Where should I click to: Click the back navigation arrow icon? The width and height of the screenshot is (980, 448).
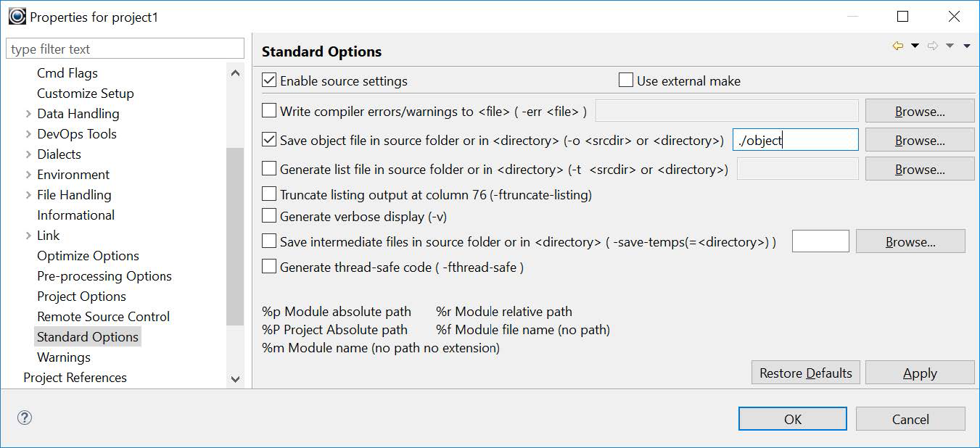(x=898, y=46)
